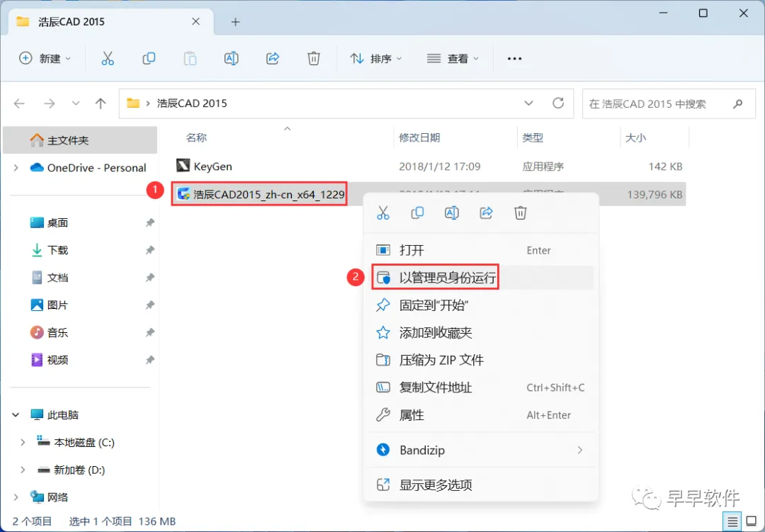The image size is (765, 532).
Task: Open a new tab with the plus button
Action: pos(236,22)
